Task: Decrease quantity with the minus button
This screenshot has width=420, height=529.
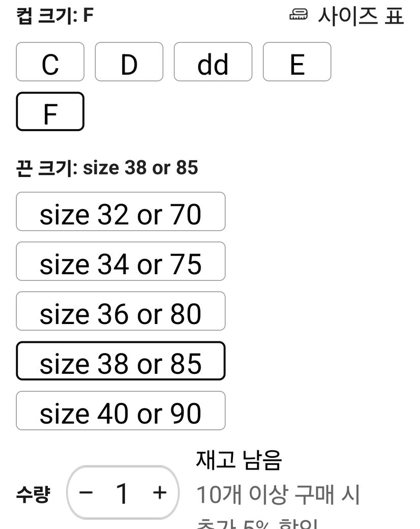Action: 86,492
